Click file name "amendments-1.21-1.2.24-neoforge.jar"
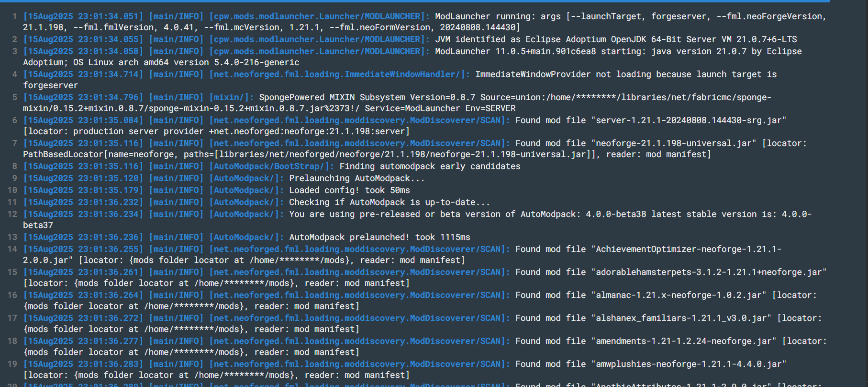The height and width of the screenshot is (387, 868). [684, 341]
